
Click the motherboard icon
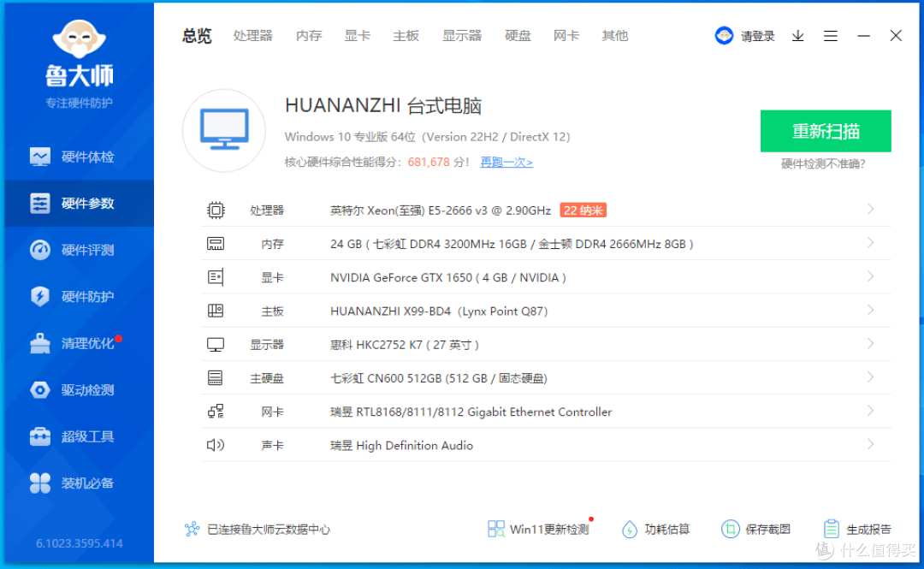pos(216,311)
